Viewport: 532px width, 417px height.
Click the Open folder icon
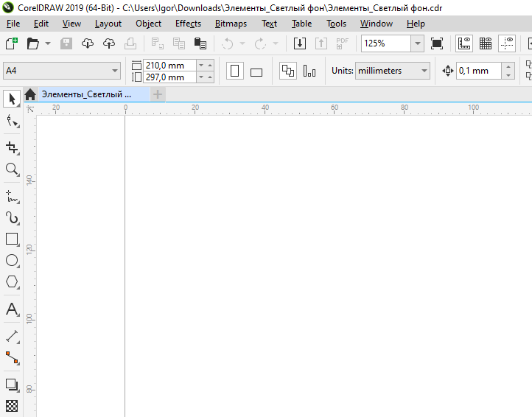(x=33, y=43)
